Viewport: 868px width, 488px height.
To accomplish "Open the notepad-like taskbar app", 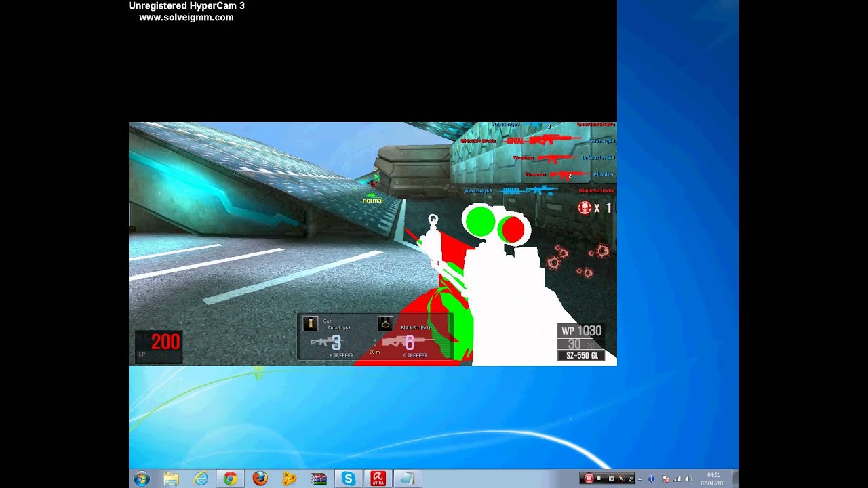I will (x=408, y=479).
